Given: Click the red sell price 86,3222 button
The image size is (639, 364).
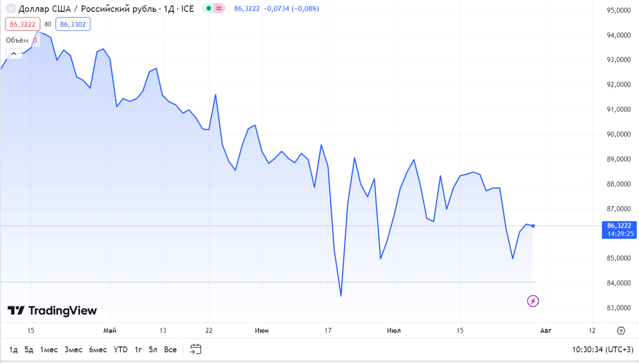Looking at the screenshot, I should coord(22,24).
